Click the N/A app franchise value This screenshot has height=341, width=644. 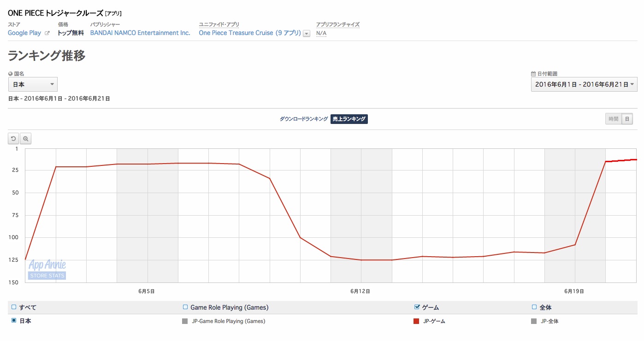tap(321, 33)
